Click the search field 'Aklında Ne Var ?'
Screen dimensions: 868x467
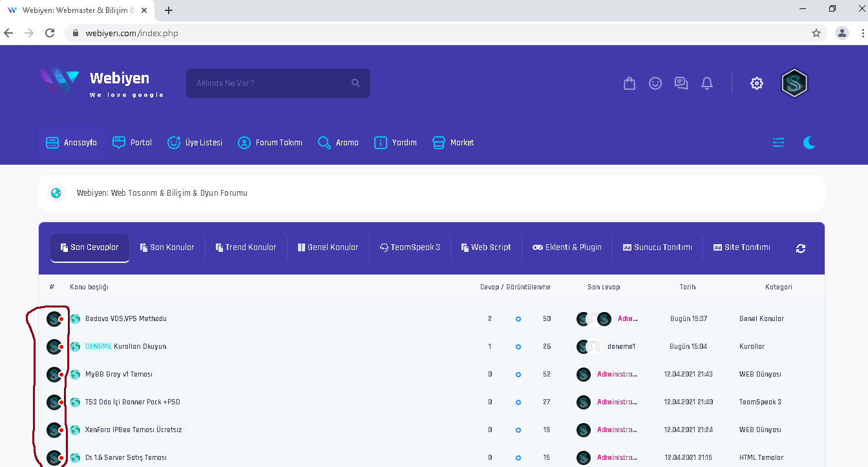click(278, 83)
